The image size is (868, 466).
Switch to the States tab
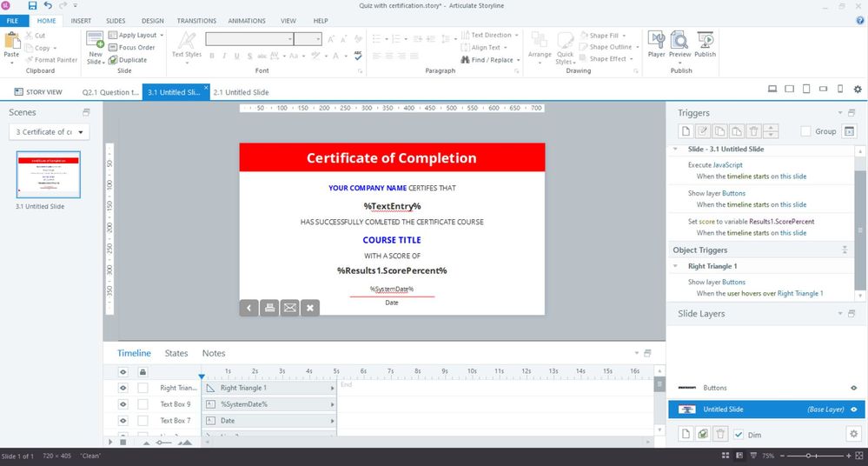[176, 353]
